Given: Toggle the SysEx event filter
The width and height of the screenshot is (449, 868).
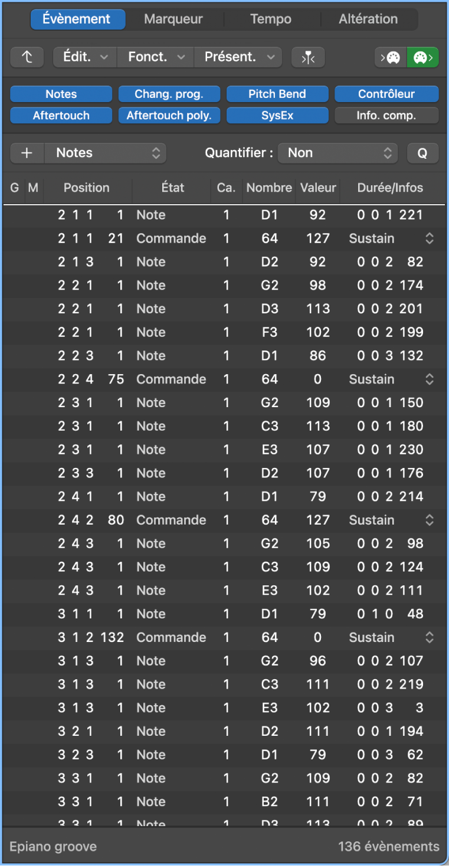Looking at the screenshot, I should 277,116.
